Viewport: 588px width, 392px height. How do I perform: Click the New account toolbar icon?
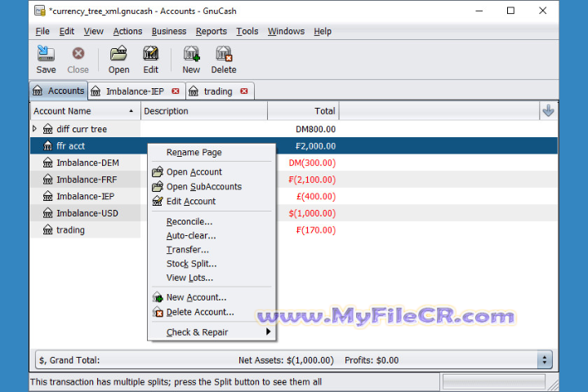[x=191, y=54]
